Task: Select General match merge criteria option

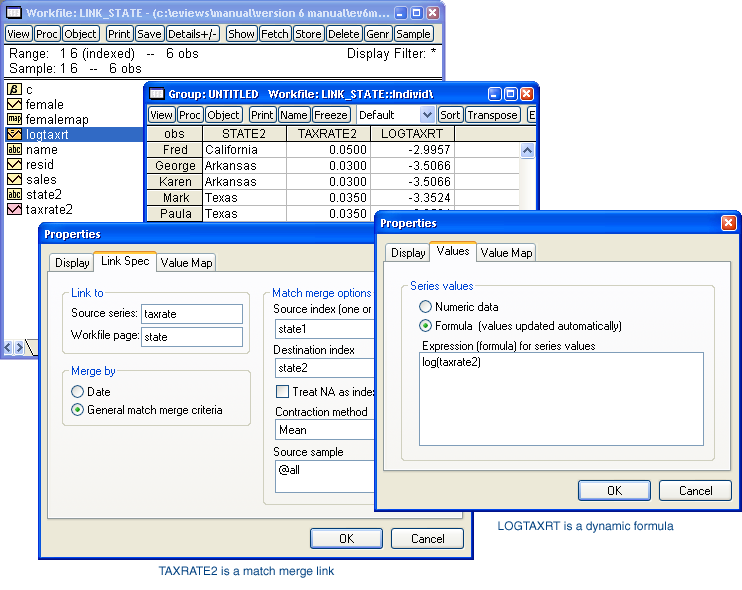Action: click(77, 410)
